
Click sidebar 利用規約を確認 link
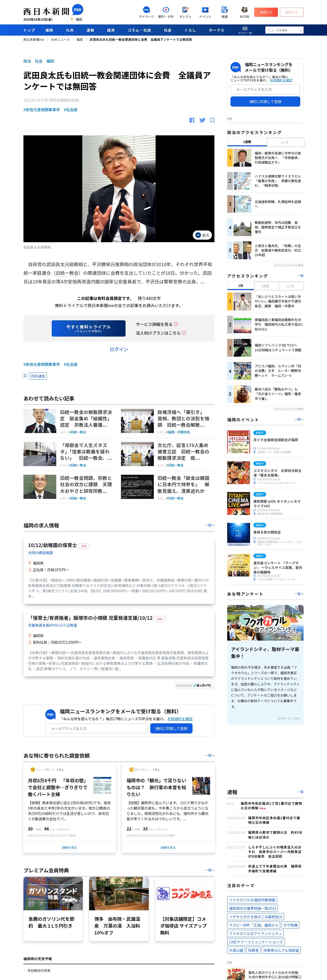(281, 81)
